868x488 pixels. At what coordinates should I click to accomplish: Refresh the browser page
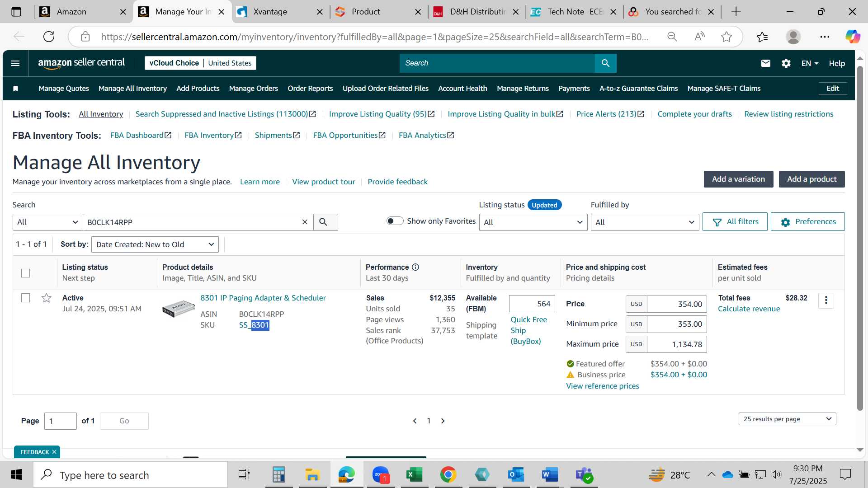point(49,37)
